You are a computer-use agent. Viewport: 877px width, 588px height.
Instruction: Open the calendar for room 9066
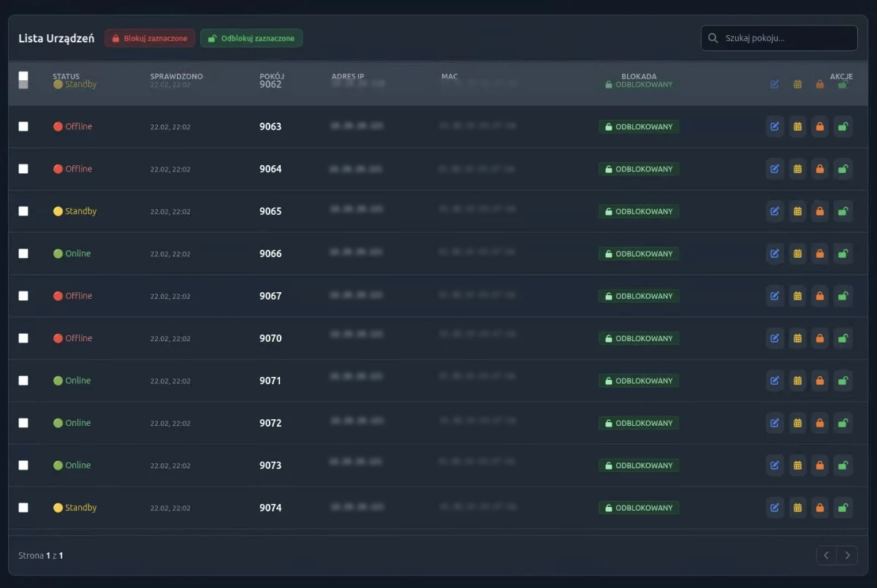(797, 253)
